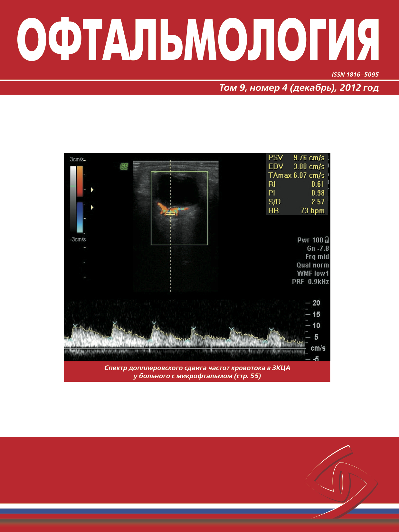Click the grayscale bar beside color scale
The image size is (399, 532).
(73, 199)
